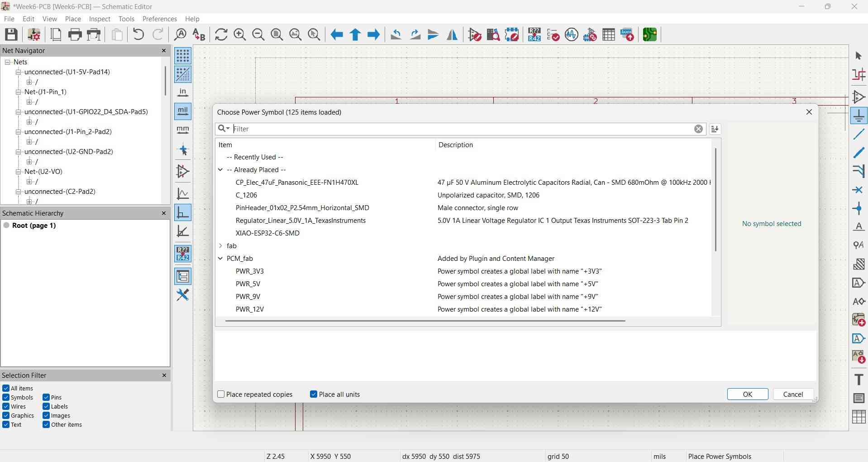Toggle the Labels selection filter
The image size is (868, 462).
46,406
